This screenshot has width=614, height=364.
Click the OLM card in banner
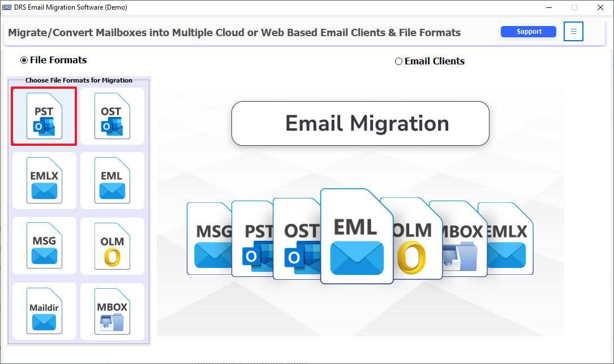(x=418, y=239)
